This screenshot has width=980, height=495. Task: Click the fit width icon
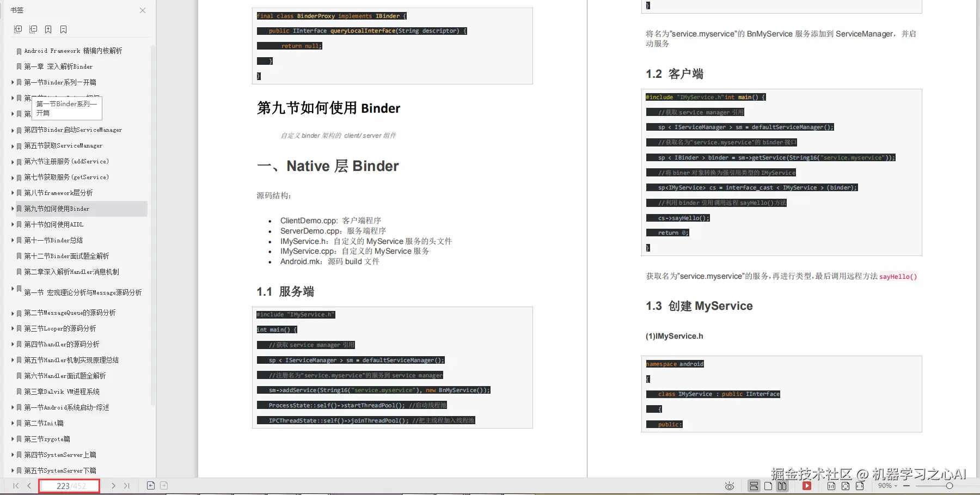coord(860,486)
